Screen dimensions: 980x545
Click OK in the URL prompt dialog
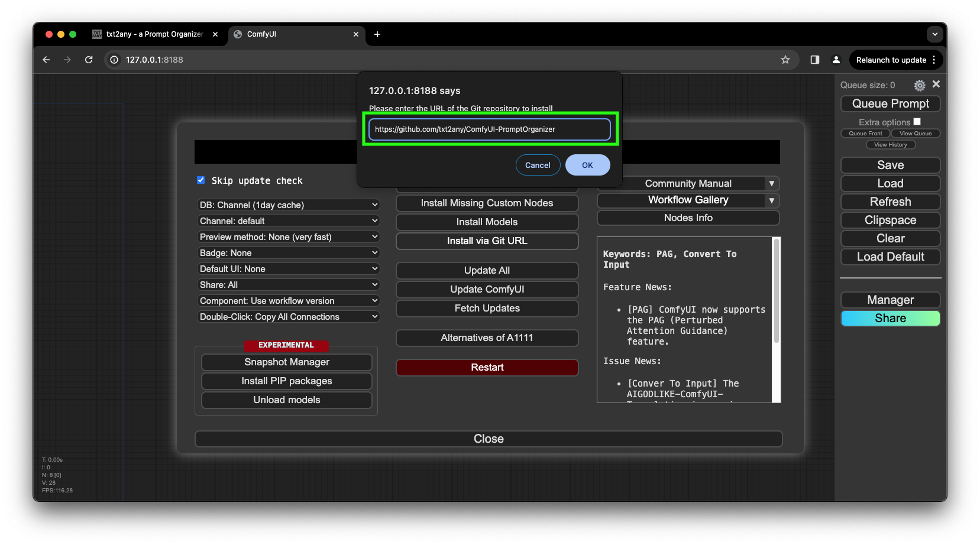587,165
